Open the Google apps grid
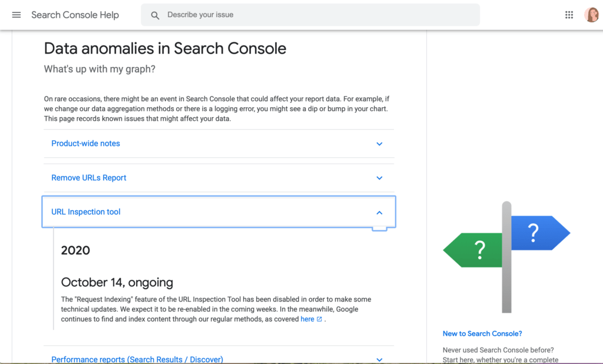Screen dimensions: 603x364 pos(569,15)
